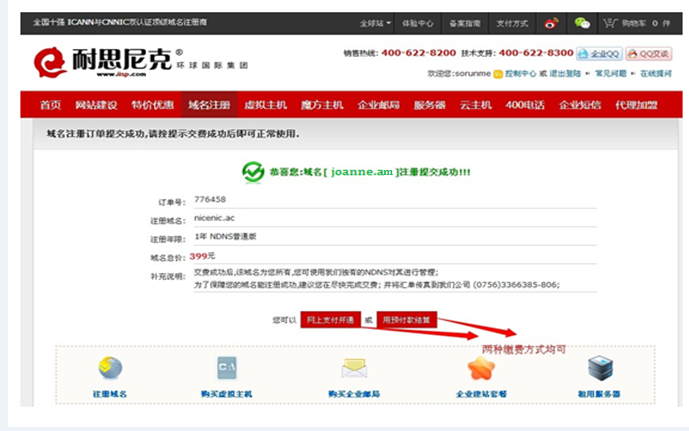Image resolution: width=689 pixels, height=431 pixels.
Task: Open the Weibo icon in top bar
Action: click(551, 22)
